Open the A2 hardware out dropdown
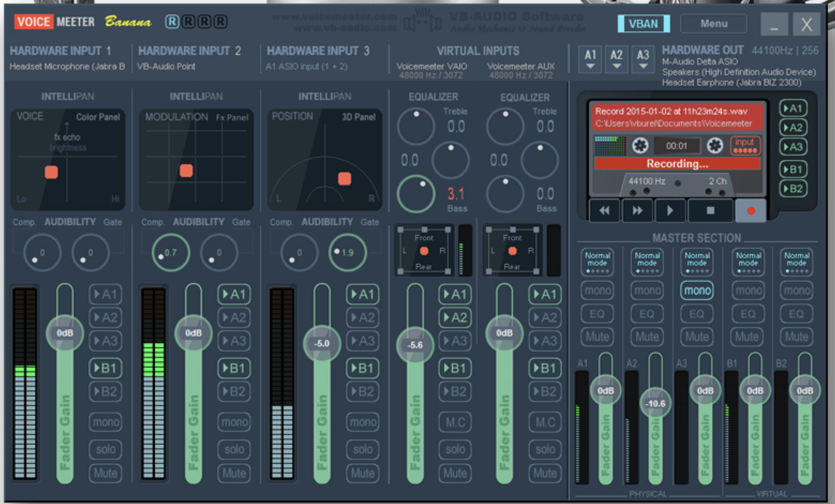Viewport: 835px width, 504px height. click(x=616, y=59)
